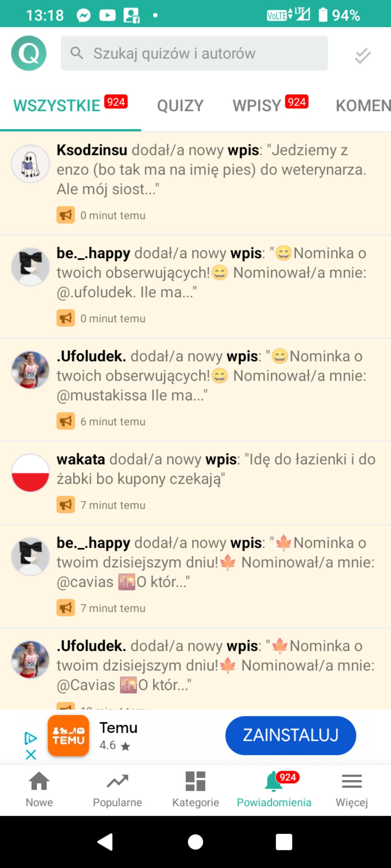Open wakata's Polish flag avatar
391x868 pixels.
30,473
